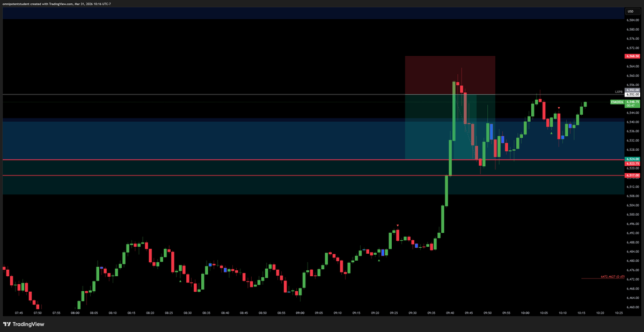This screenshot has width=644, height=332.
Task: Select the red 6,523.75 price label
Action: 632,164
